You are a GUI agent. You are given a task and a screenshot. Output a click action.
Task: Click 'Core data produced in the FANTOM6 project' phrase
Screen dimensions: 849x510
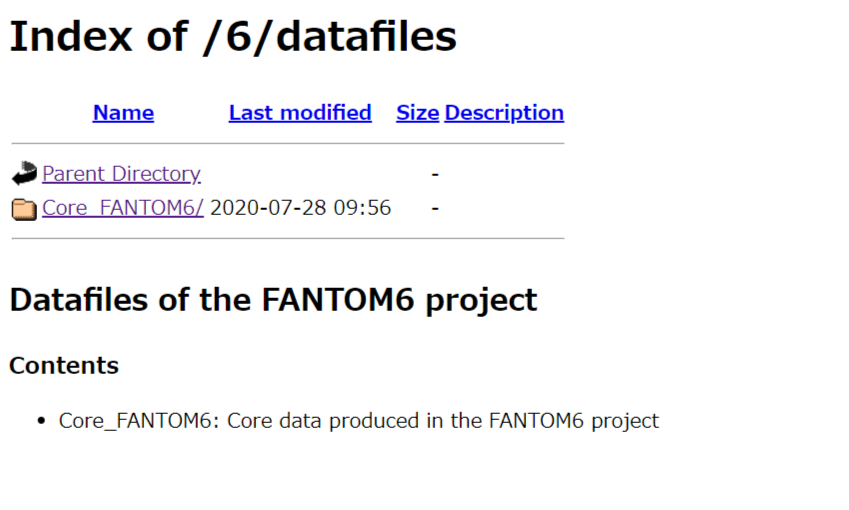pyautogui.click(x=443, y=421)
